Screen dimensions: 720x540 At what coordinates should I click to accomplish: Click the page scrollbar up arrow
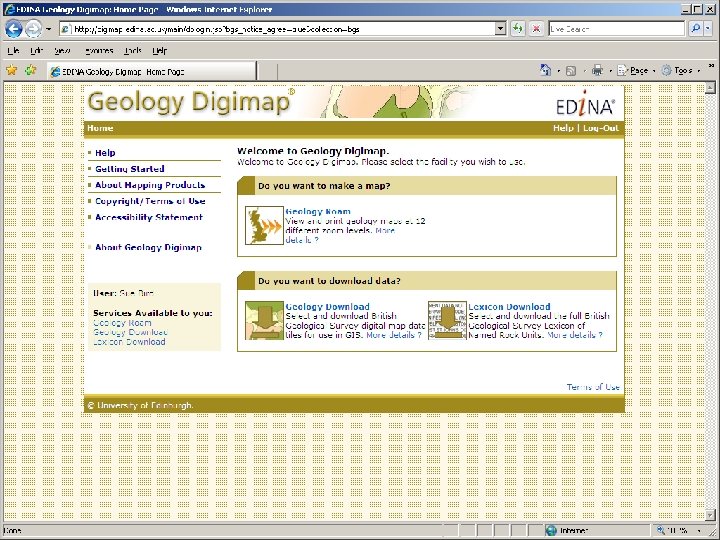pyautogui.click(x=710, y=87)
